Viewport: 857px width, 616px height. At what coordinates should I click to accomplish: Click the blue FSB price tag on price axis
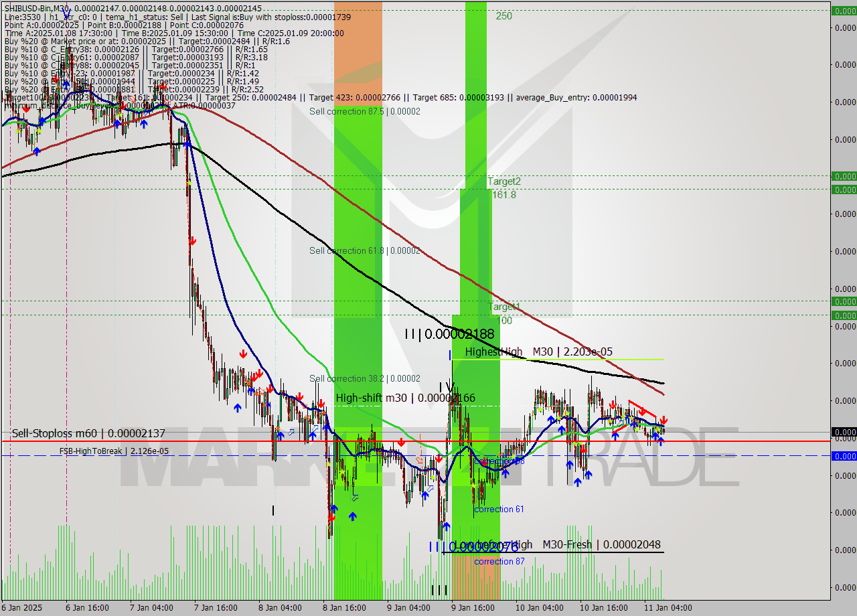click(x=844, y=456)
